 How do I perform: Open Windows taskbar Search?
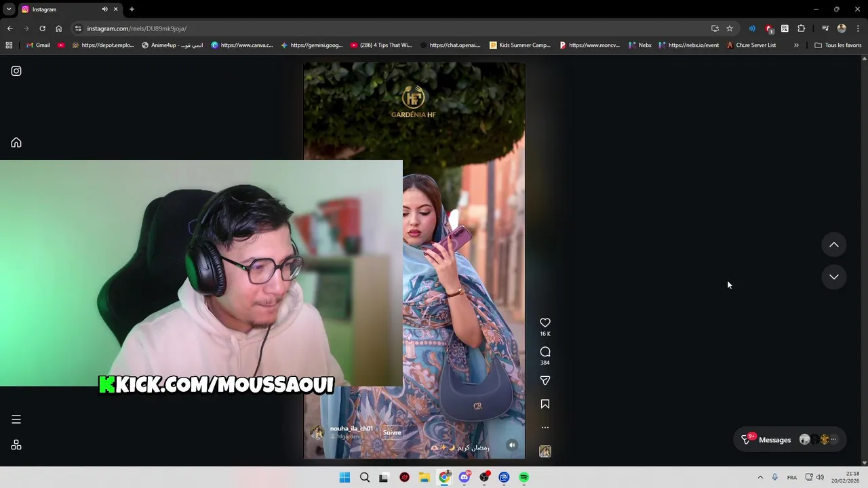(365, 477)
